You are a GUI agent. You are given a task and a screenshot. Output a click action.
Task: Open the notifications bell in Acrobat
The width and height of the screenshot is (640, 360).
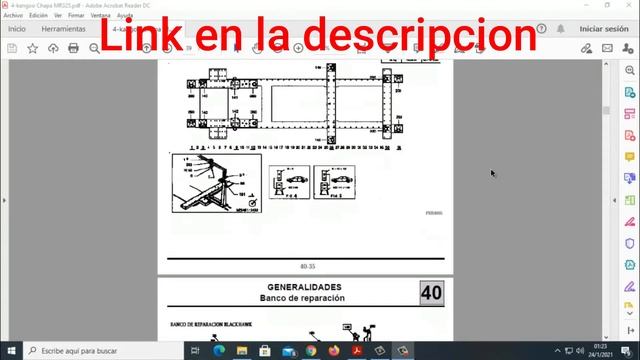(x=561, y=29)
